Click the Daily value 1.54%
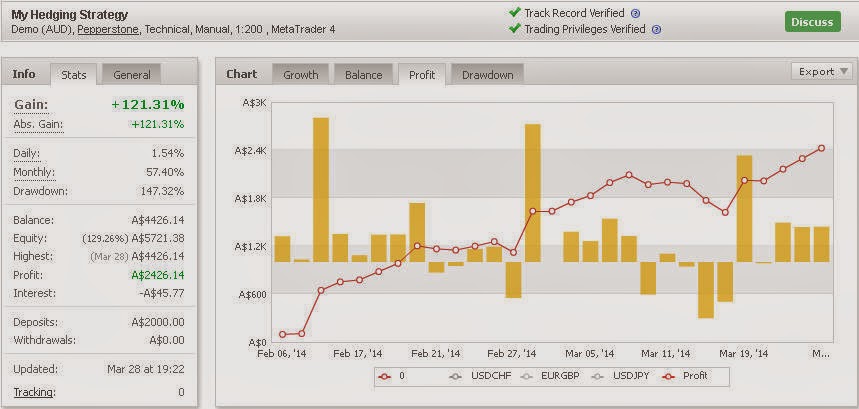Viewport: 859px width, 409px height. (168, 153)
